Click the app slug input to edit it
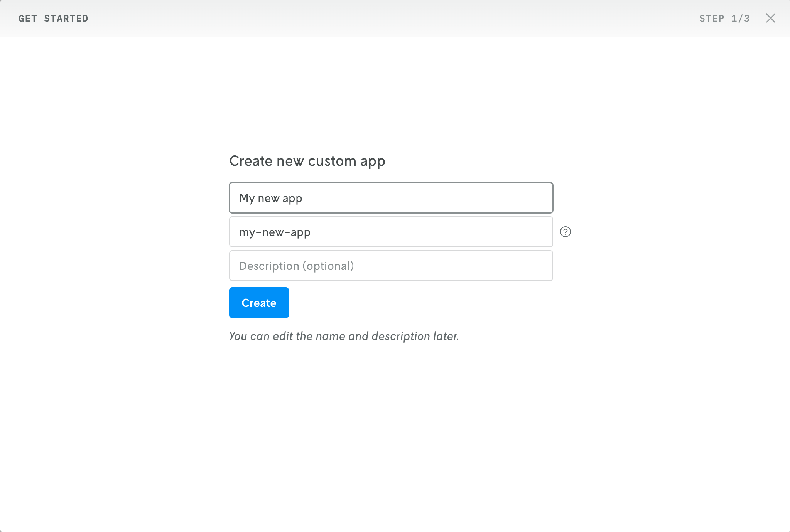 (x=391, y=232)
